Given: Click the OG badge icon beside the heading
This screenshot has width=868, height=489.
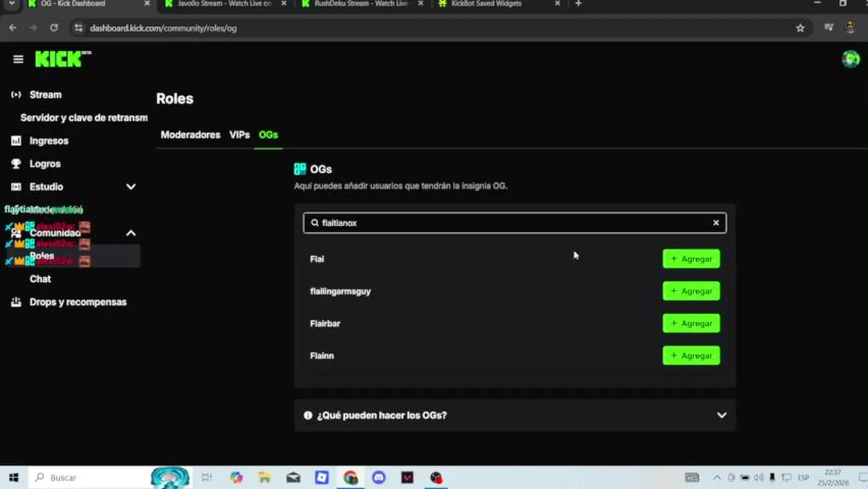Looking at the screenshot, I should 300,169.
